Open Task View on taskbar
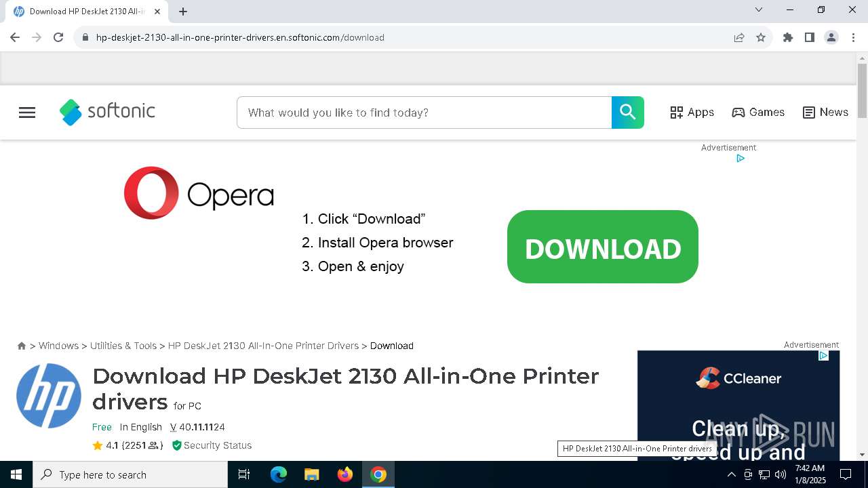 click(244, 474)
